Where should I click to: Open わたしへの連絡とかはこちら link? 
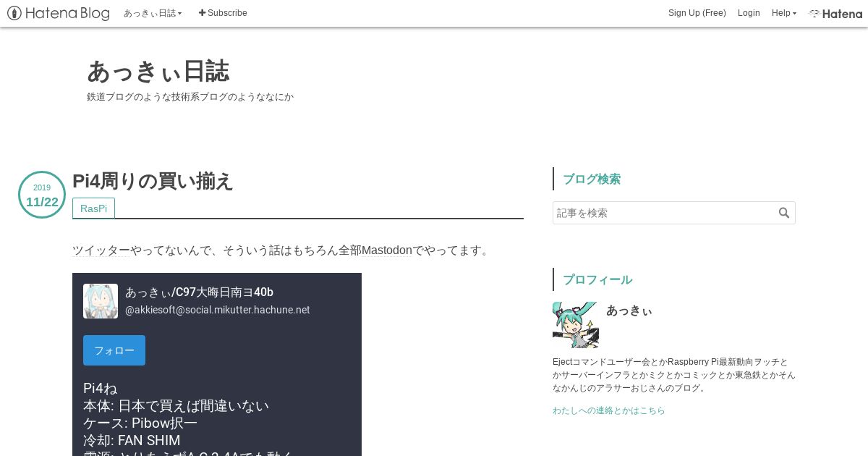click(x=609, y=410)
